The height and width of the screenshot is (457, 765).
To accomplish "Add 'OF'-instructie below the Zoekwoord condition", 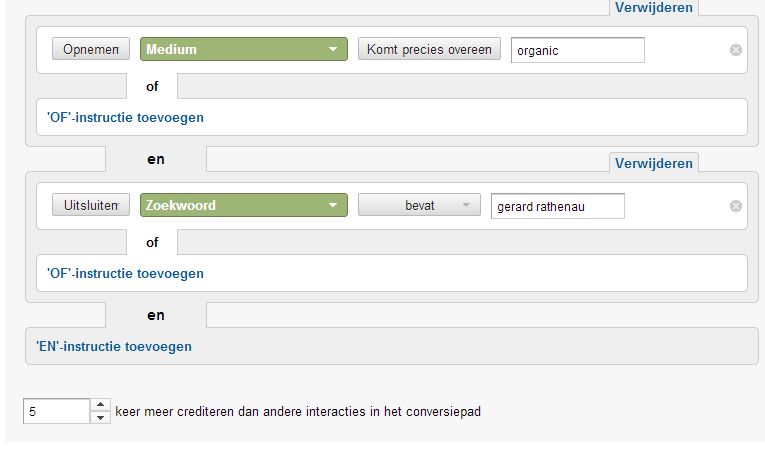I will (125, 273).
